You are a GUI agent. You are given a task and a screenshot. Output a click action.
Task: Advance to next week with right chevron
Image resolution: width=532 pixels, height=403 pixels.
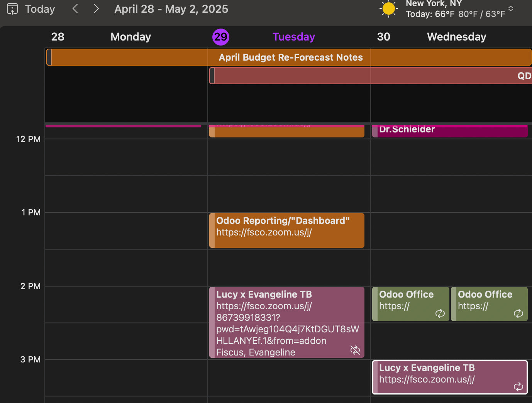(96, 9)
